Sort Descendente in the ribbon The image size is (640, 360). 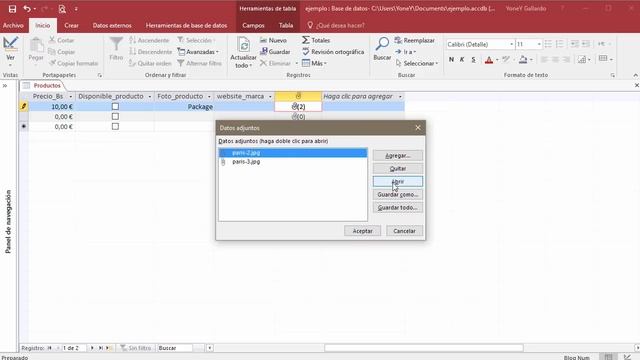(150, 52)
